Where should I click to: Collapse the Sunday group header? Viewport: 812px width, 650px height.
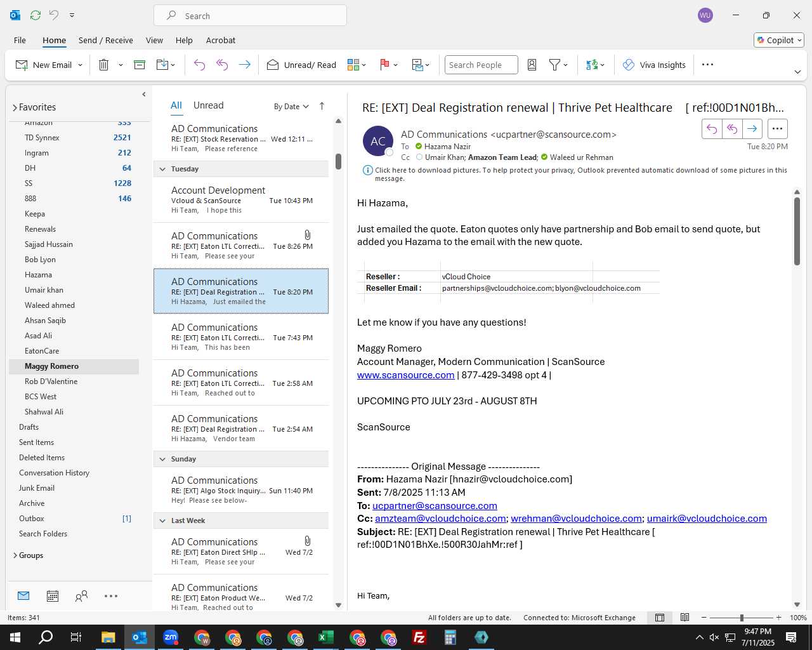[162, 459]
